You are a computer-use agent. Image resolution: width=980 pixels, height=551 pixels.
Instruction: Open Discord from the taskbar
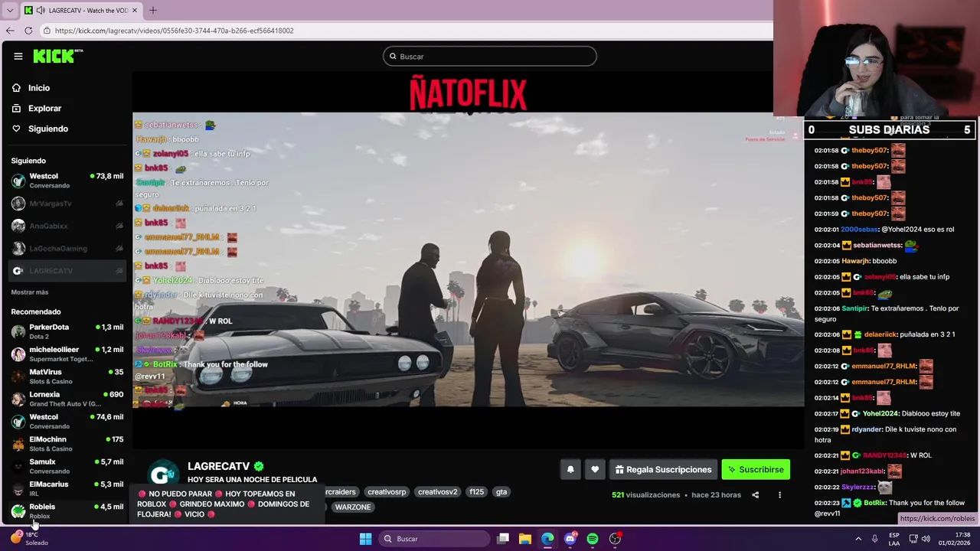pos(570,539)
